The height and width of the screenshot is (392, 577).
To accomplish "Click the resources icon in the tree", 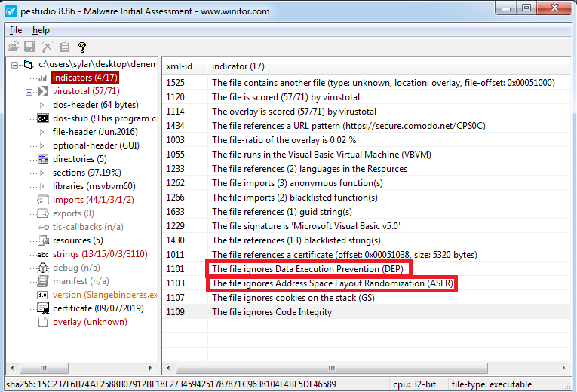I will [44, 240].
